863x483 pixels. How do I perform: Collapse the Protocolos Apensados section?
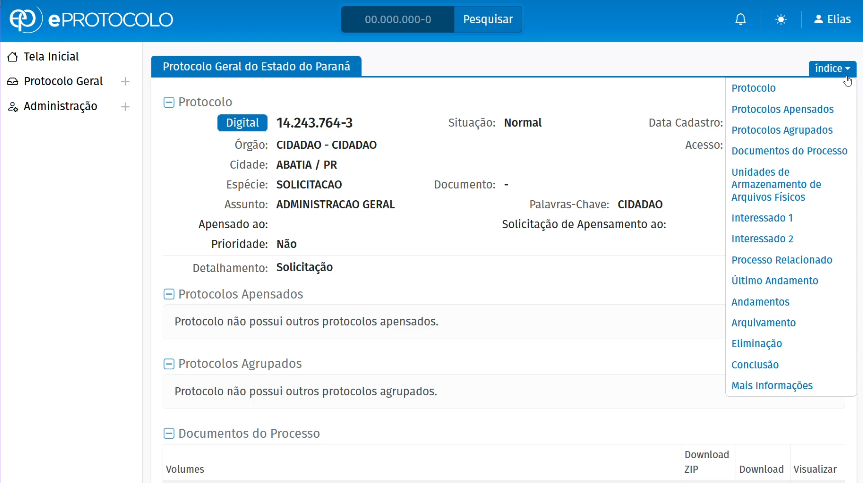(169, 294)
